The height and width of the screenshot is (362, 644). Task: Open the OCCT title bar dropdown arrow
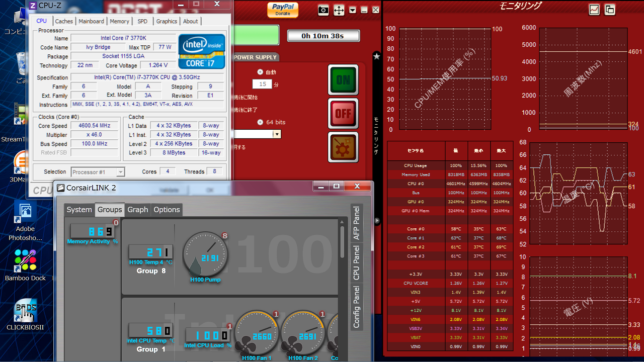pos(353,10)
